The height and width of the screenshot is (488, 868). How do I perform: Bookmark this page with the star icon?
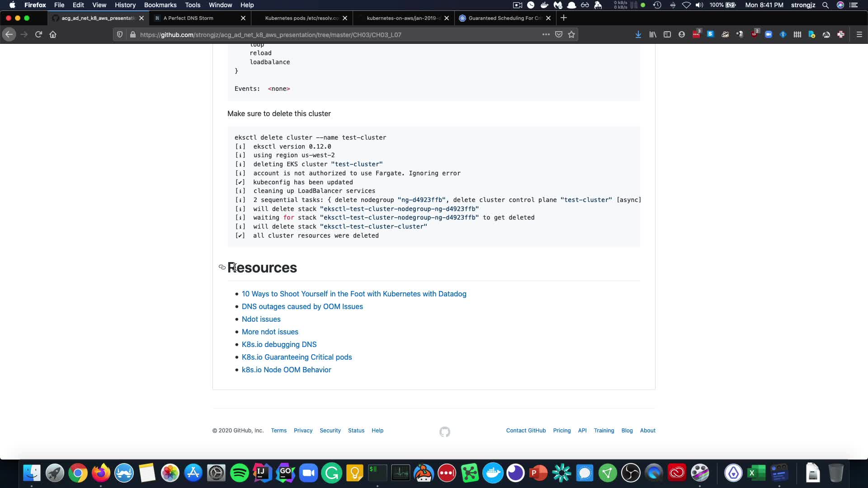(571, 34)
